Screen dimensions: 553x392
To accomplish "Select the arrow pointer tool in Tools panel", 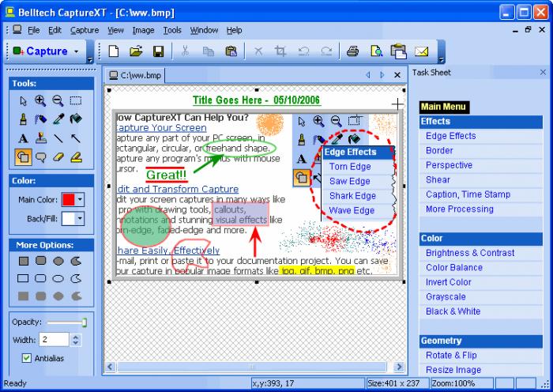I will click(x=23, y=101).
